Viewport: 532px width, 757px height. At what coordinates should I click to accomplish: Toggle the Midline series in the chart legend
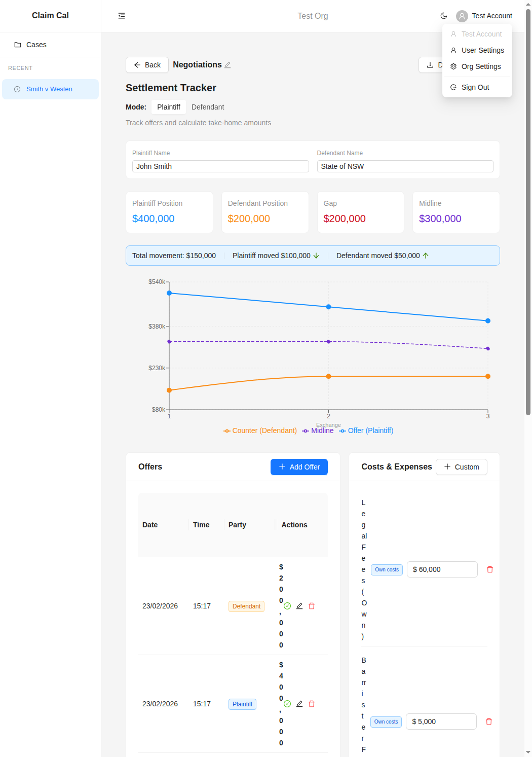coord(318,430)
